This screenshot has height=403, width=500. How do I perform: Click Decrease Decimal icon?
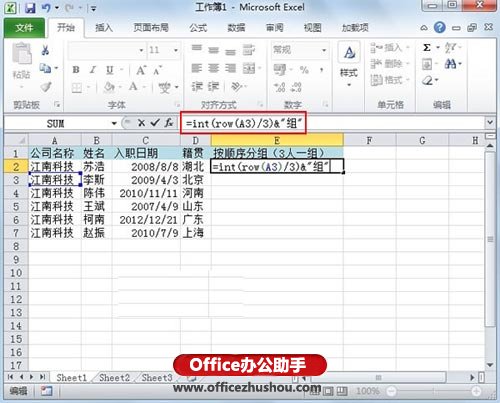tap(296, 87)
